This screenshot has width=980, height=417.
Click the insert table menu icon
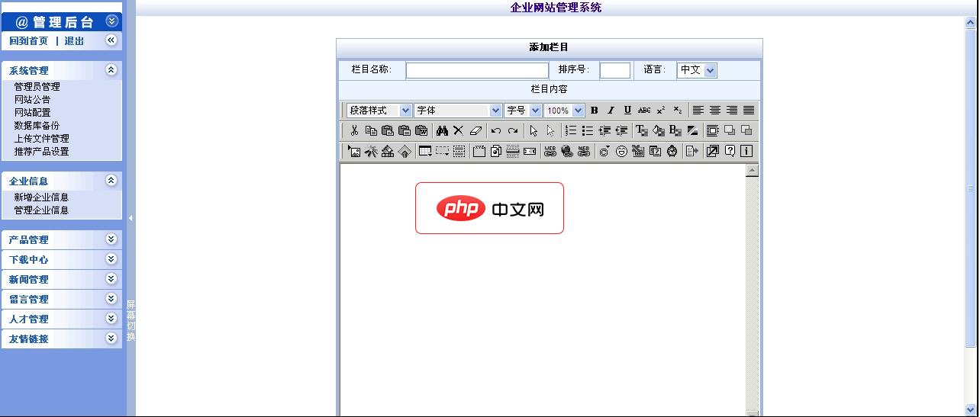425,151
